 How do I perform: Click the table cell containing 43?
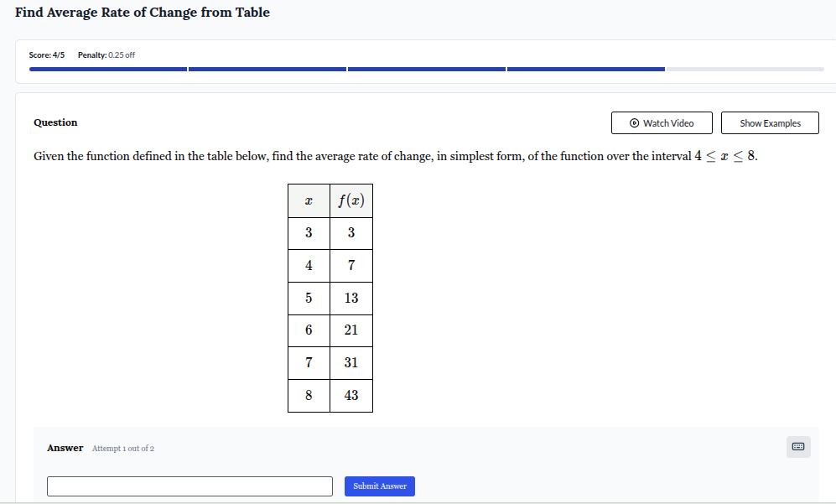click(350, 395)
